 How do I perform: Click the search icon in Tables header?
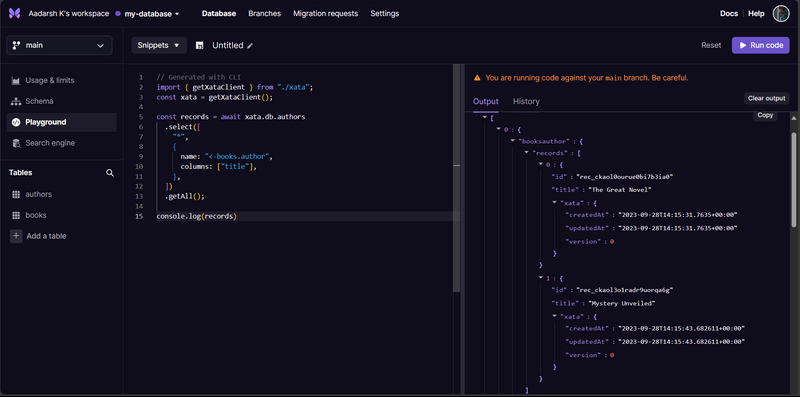[x=110, y=173]
